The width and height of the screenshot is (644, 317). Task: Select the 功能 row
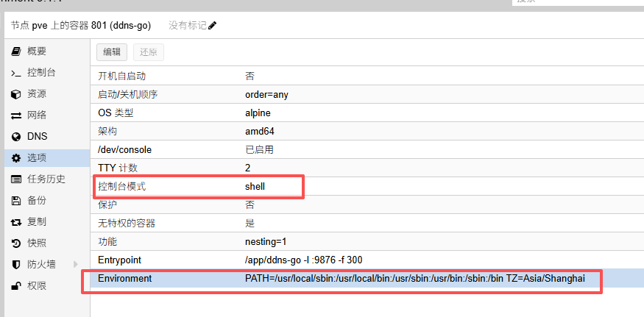tap(367, 241)
